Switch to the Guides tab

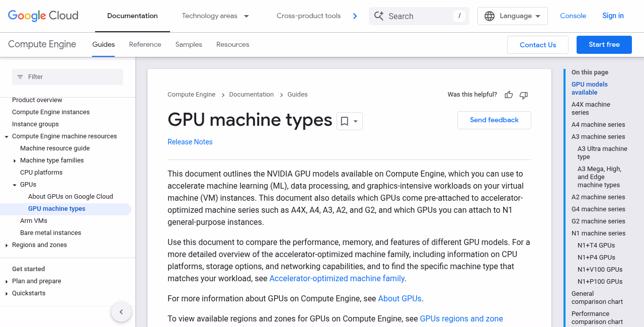104,45
